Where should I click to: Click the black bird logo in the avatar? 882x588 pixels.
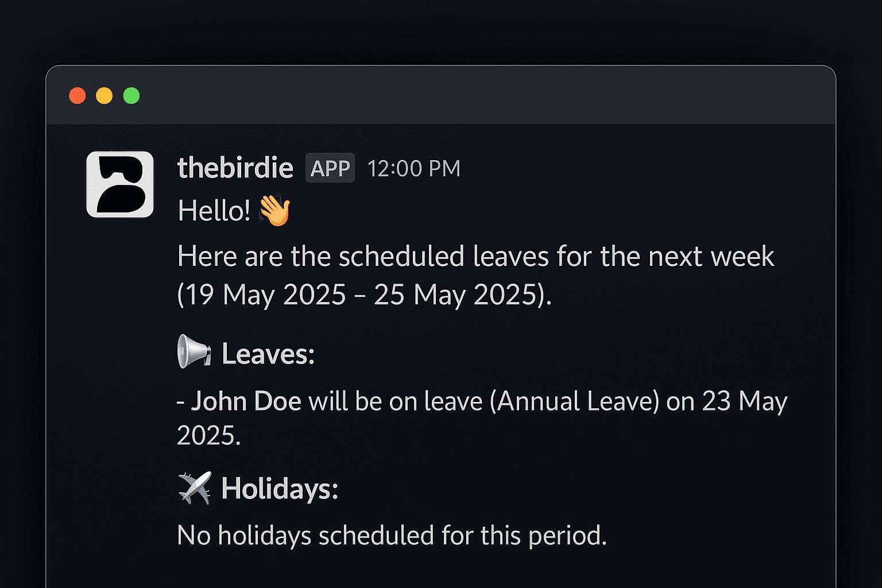(119, 183)
